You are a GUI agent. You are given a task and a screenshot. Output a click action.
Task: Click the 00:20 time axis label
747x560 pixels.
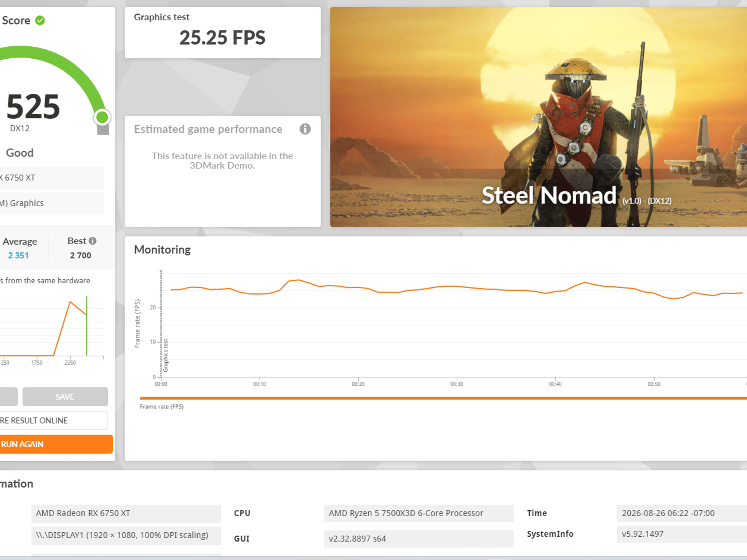click(x=358, y=384)
